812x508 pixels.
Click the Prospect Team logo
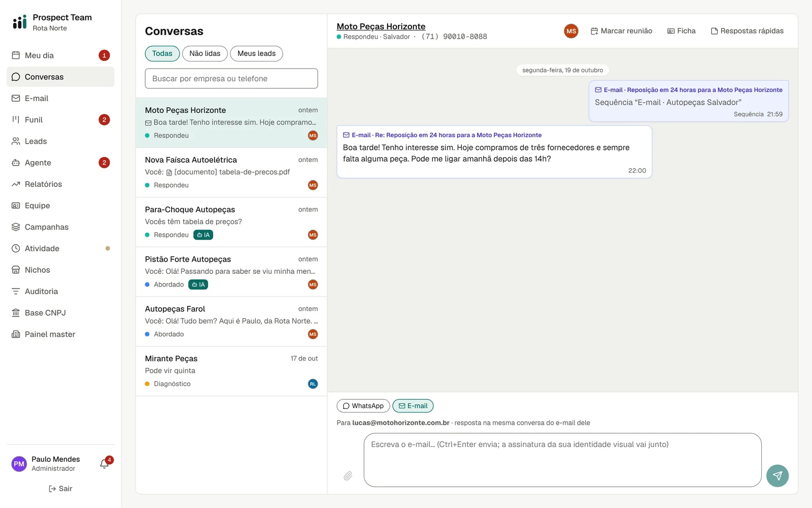coord(19,22)
